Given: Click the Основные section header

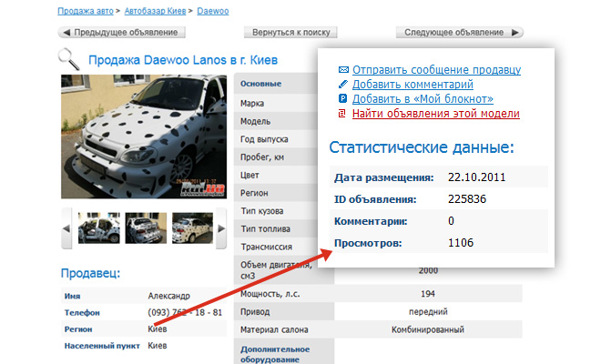Looking at the screenshot, I should [x=261, y=84].
